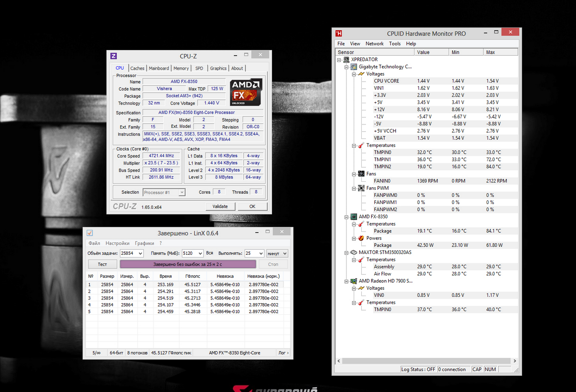The width and height of the screenshot is (576, 392).
Task: Click the Log Status : OFF status field
Action: click(418, 369)
